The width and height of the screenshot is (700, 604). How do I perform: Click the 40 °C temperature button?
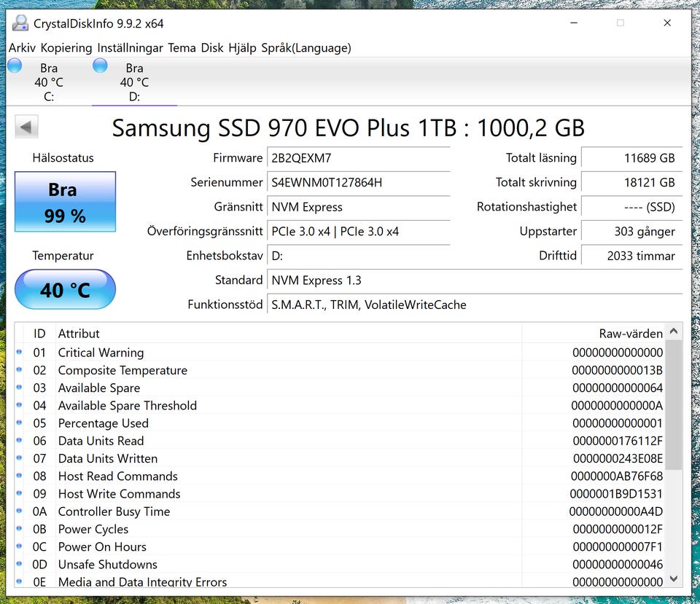pos(65,289)
